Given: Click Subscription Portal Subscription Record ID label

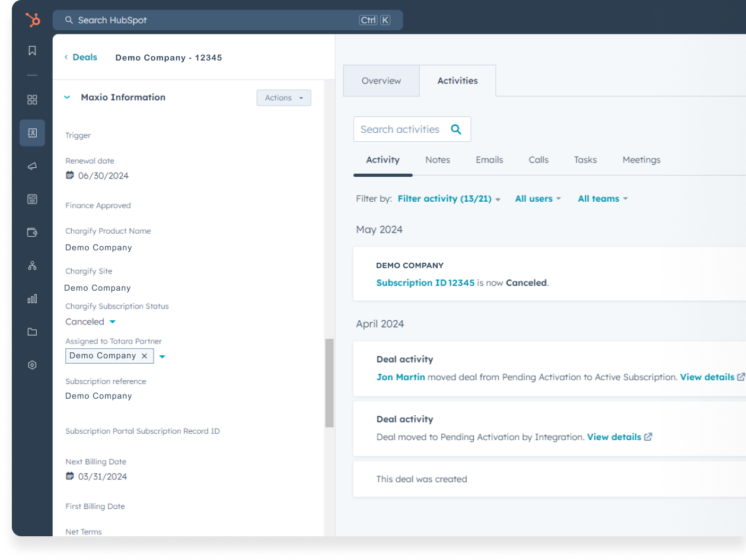Looking at the screenshot, I should coord(142,431).
